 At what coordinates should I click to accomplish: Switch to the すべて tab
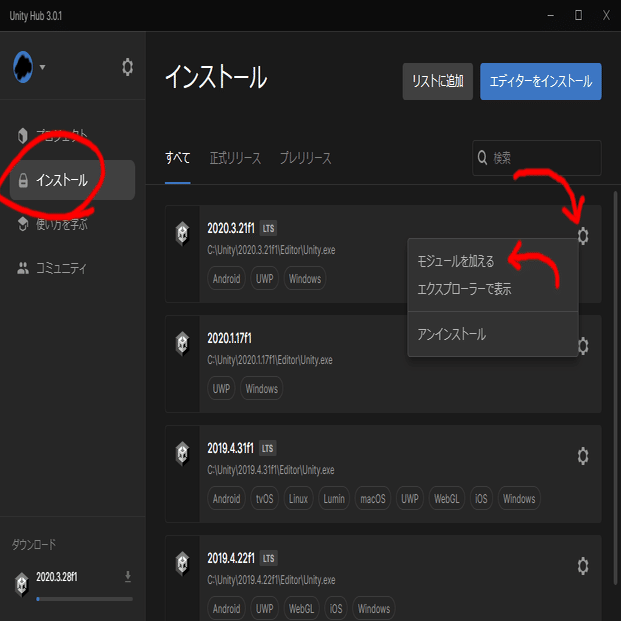click(x=177, y=158)
